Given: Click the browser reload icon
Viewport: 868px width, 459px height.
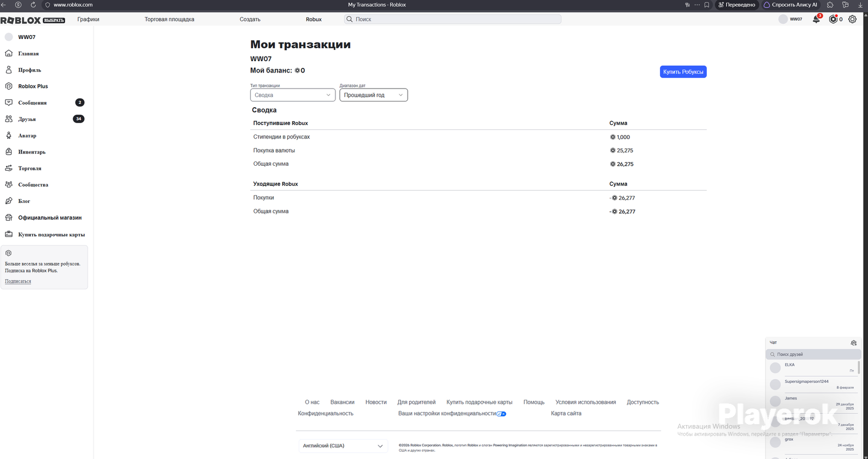Looking at the screenshot, I should (33, 5).
